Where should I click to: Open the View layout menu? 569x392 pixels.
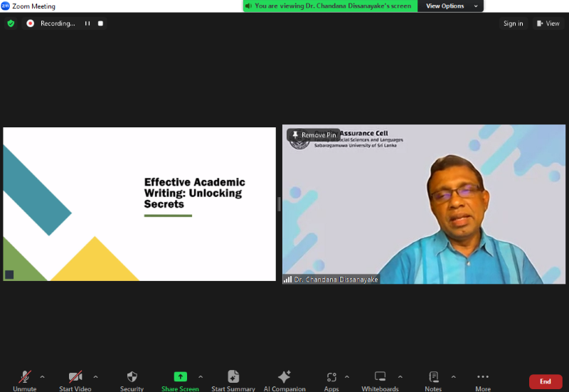coord(548,23)
